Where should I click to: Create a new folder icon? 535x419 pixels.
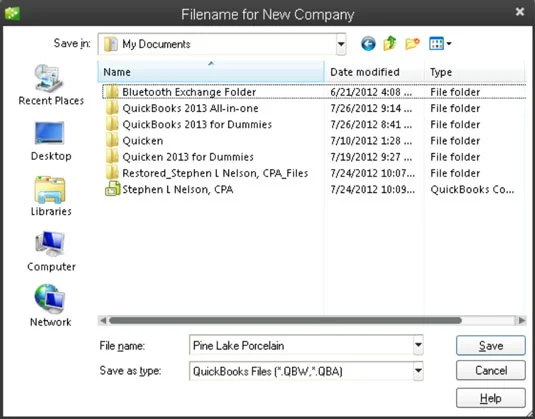click(412, 44)
